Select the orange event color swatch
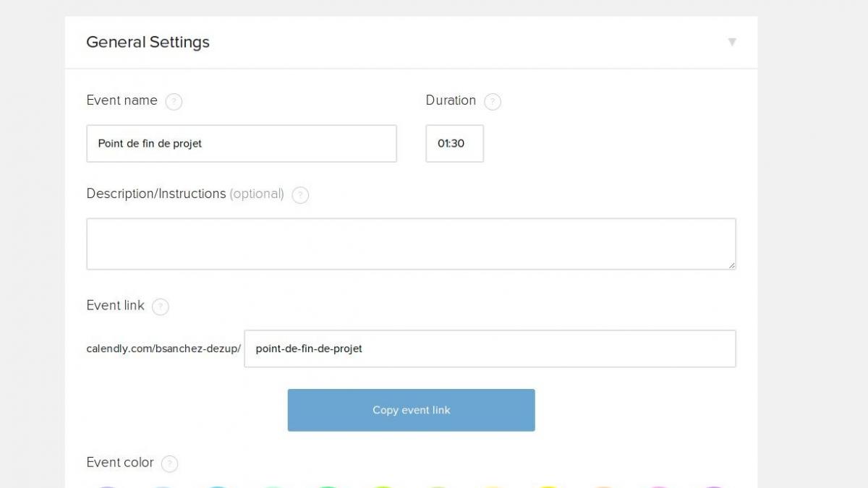Image resolution: width=868 pixels, height=488 pixels. pos(603,487)
